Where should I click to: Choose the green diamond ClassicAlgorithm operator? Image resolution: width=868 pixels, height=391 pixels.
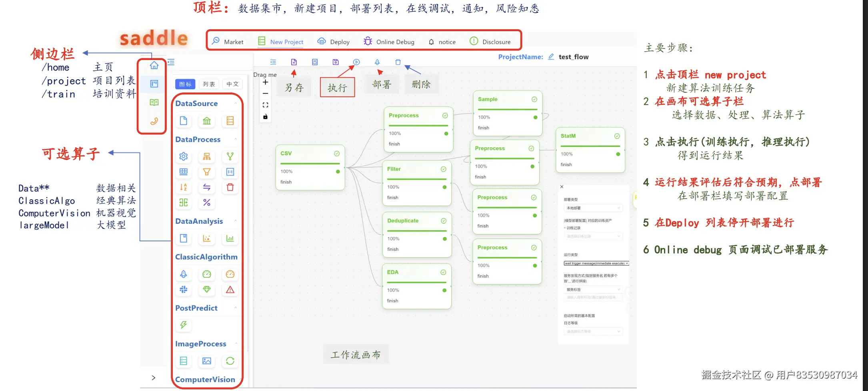[x=207, y=289]
